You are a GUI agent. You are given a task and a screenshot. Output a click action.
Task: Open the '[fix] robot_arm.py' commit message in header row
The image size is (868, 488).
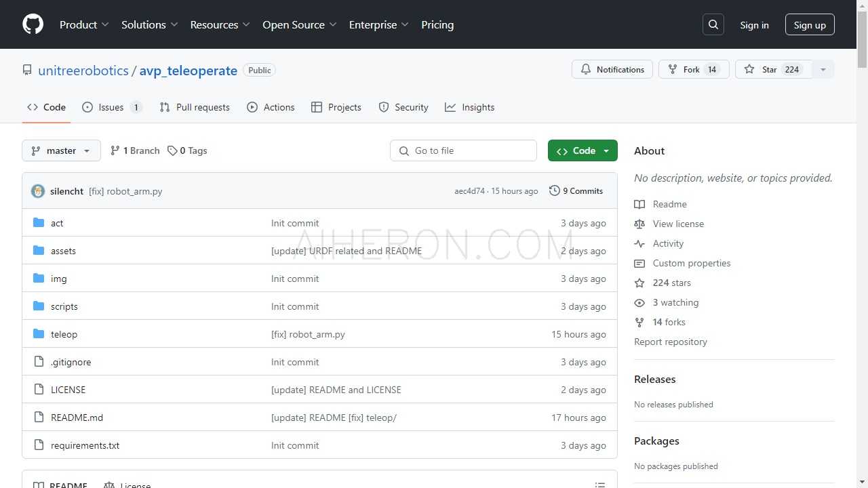pos(125,191)
